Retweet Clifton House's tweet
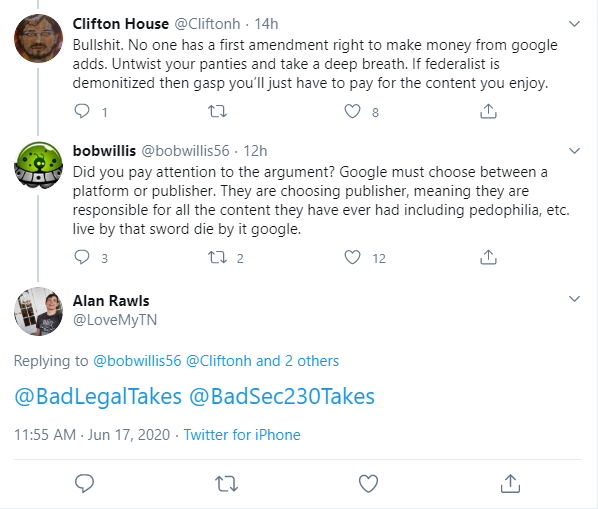The width and height of the screenshot is (598, 509). pos(217,111)
